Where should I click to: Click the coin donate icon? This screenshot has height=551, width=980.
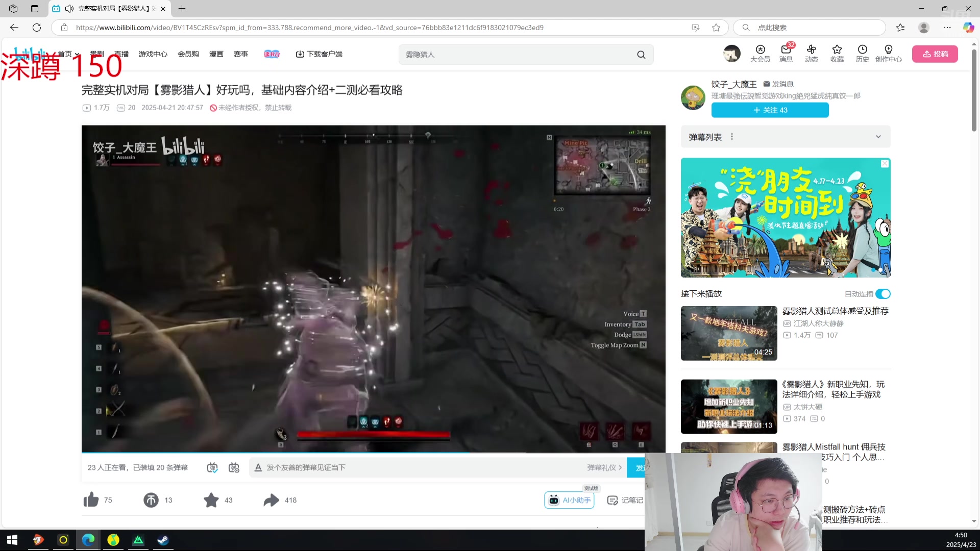[151, 500]
